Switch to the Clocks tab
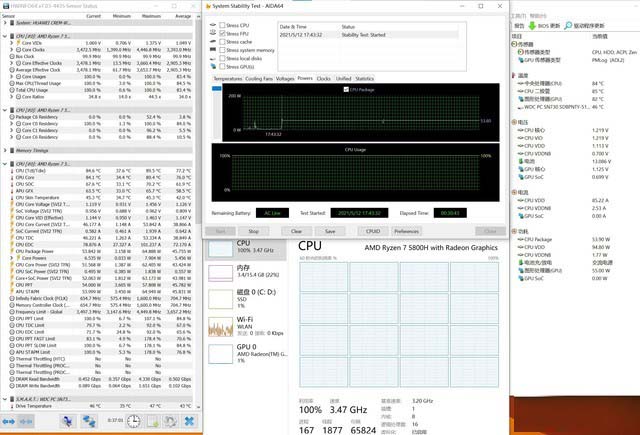Viewport: 640px width, 435px height. click(323, 78)
